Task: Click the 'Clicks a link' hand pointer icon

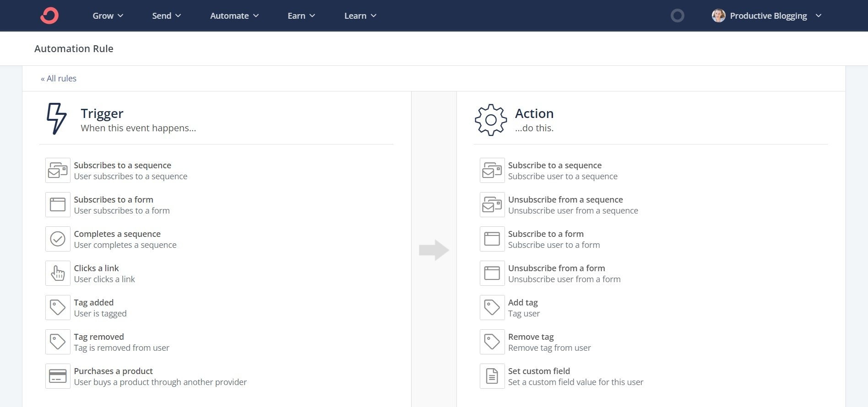Action: click(58, 273)
